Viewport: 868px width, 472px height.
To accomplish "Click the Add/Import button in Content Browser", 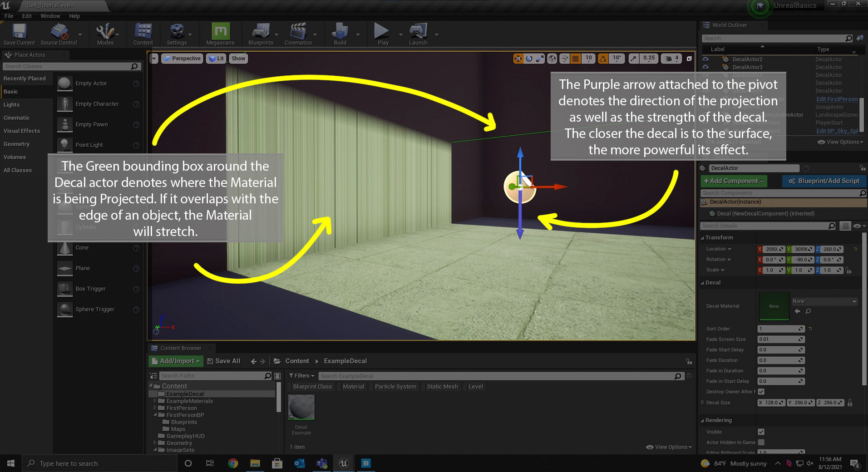I will coord(176,361).
